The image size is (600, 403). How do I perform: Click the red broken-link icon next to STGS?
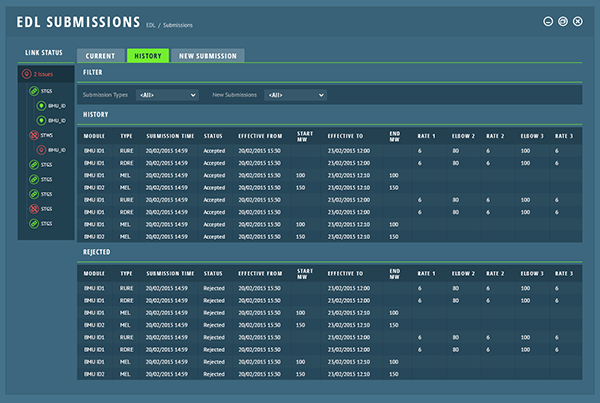[34, 209]
